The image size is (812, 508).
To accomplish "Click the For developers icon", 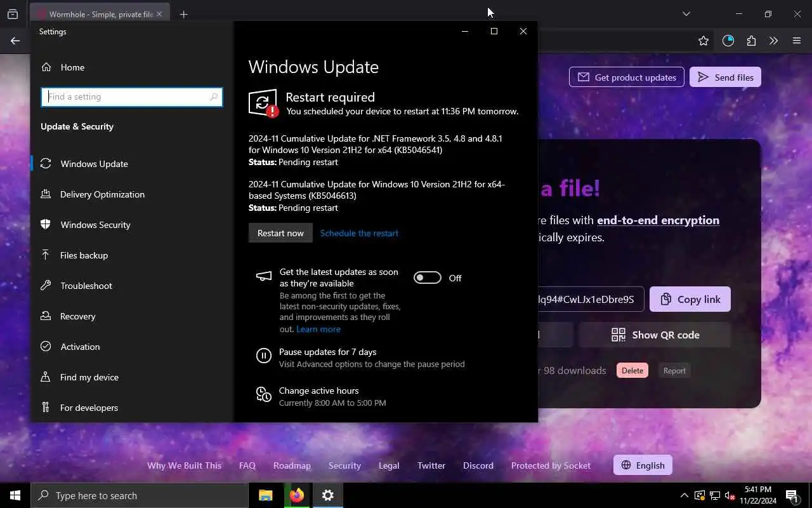I will coord(46,408).
